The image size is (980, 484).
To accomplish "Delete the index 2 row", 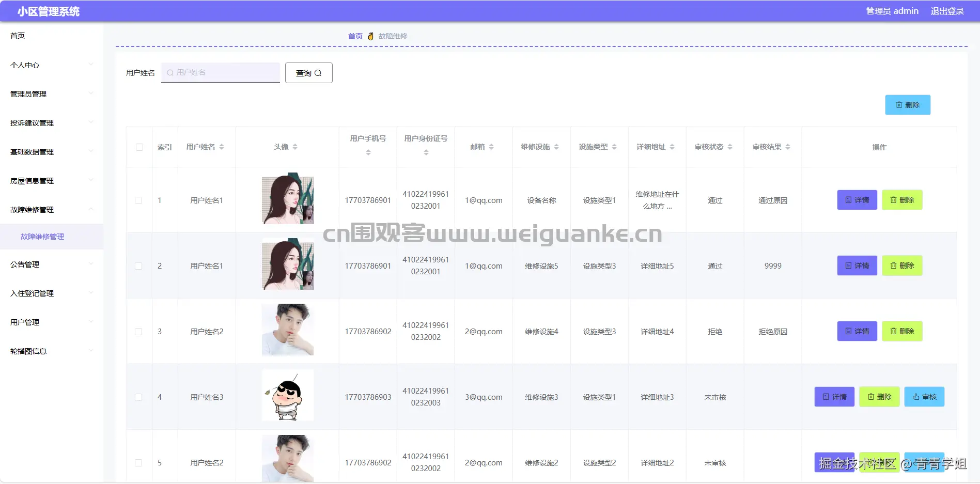I will [902, 266].
